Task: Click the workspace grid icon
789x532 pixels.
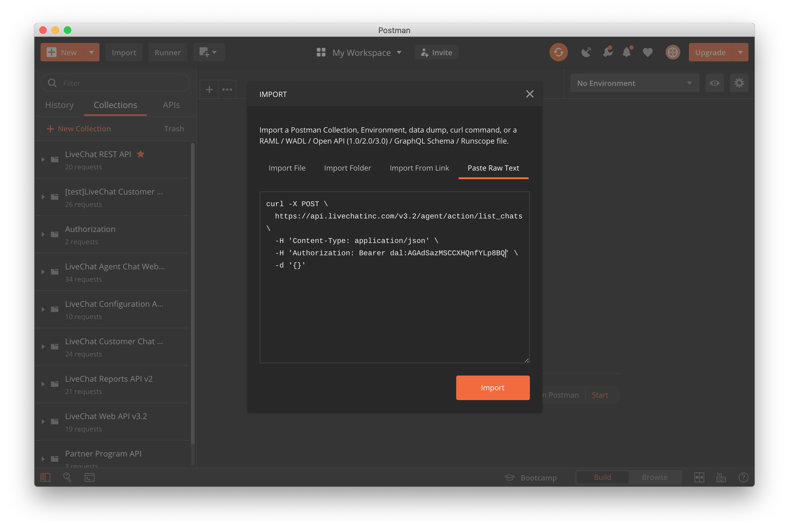Action: click(x=321, y=52)
